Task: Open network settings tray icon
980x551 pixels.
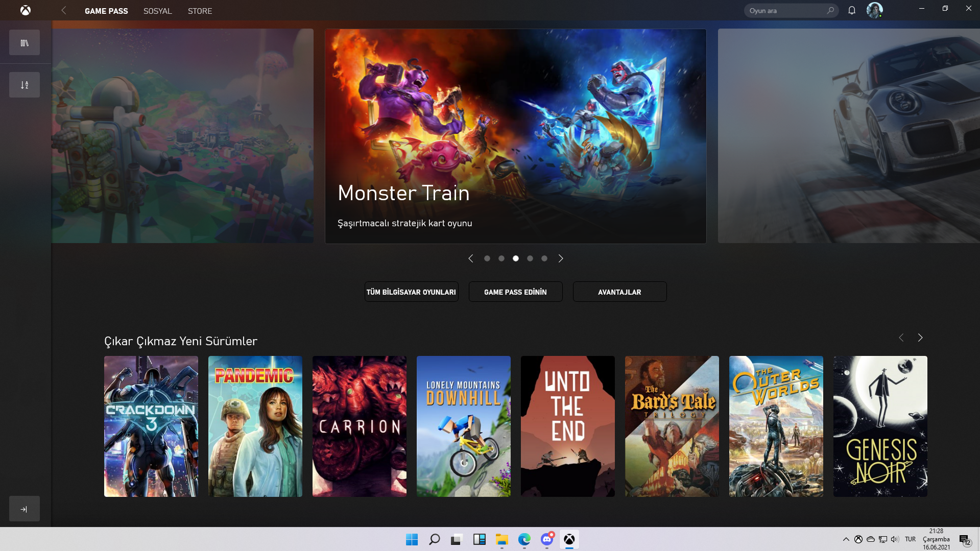Action: pos(883,539)
